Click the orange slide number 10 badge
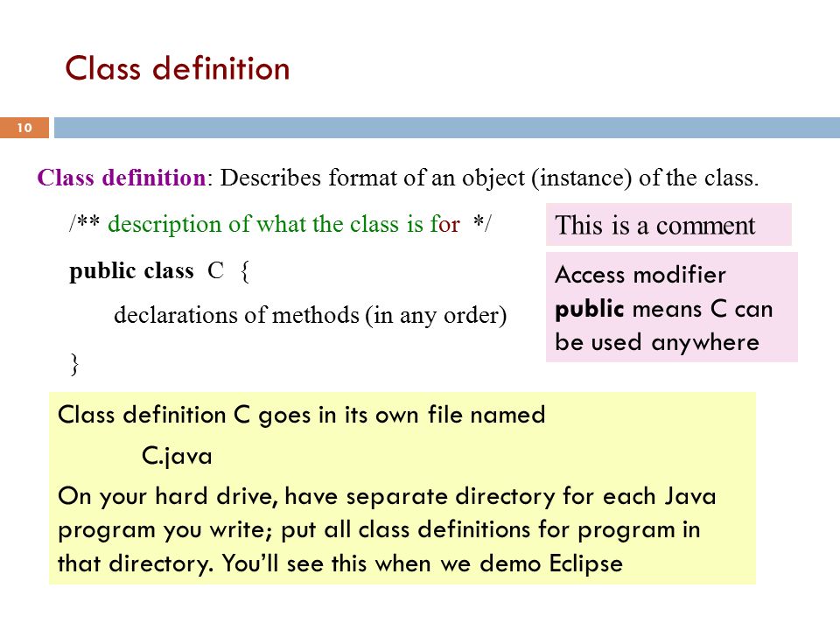This screenshot has height=630, width=840. pos(24,128)
